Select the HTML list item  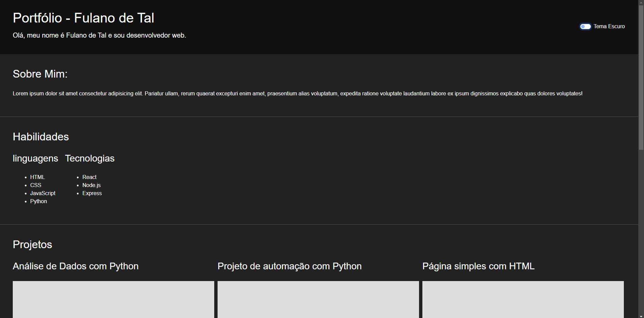[x=37, y=177]
